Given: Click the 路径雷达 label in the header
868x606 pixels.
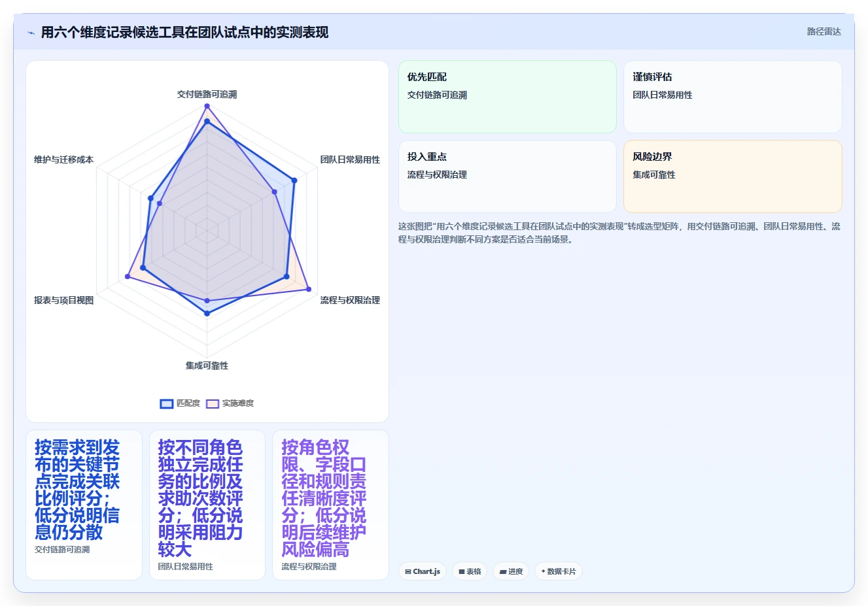Looking at the screenshot, I should (824, 31).
